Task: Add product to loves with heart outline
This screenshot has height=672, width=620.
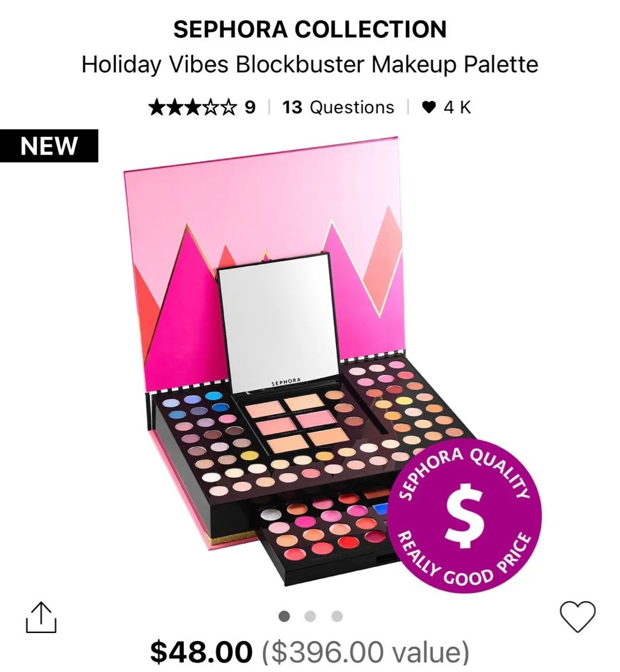Action: click(578, 616)
